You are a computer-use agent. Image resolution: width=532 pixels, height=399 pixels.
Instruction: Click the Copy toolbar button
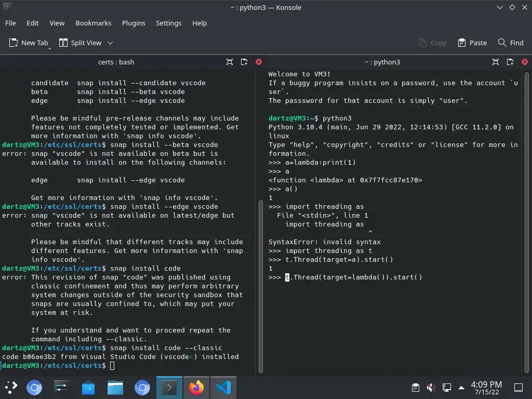(x=432, y=43)
